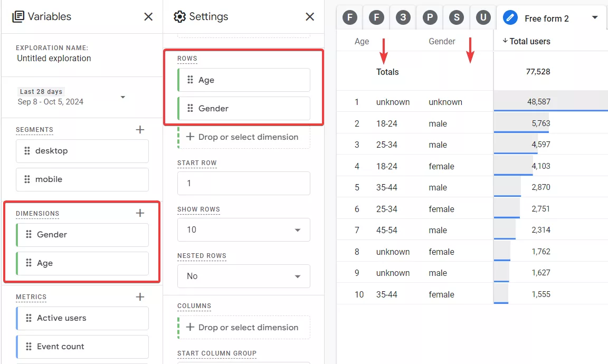Open the tab labeled U
This screenshot has height=364, width=608.
click(483, 17)
